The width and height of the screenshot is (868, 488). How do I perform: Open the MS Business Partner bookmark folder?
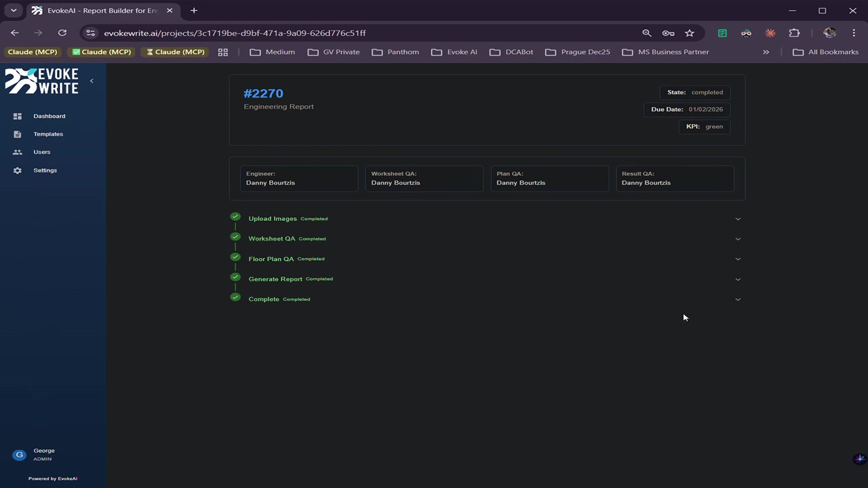pyautogui.click(x=665, y=52)
